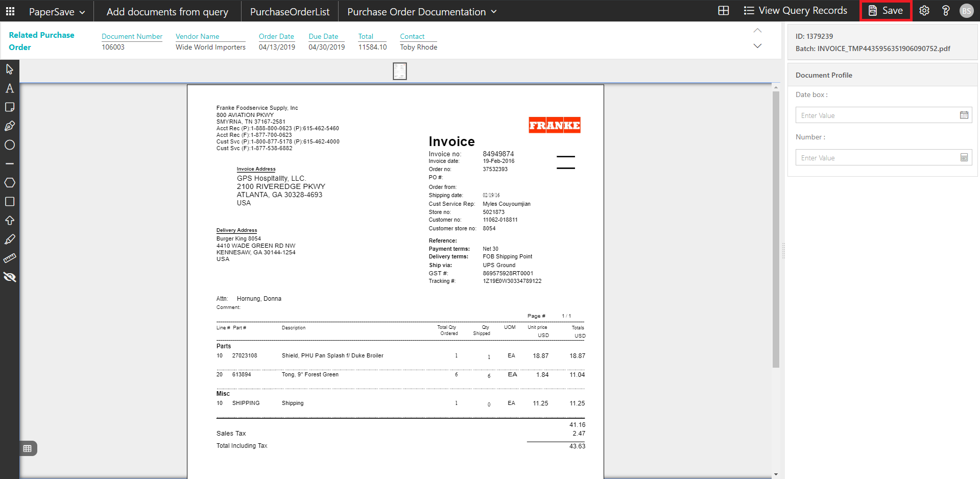Open the PurchaseOrderList tab
Image resolution: width=980 pixels, height=479 pixels.
pyautogui.click(x=290, y=12)
